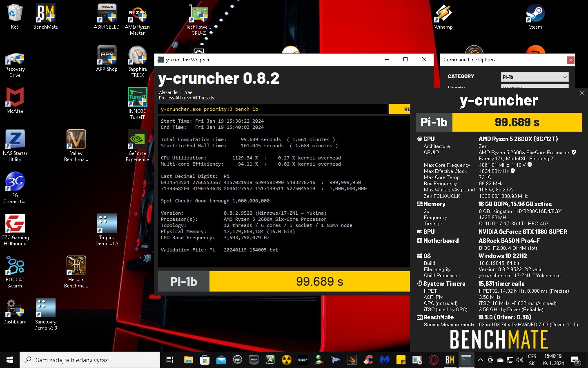Expand the hidden system tray icons

point(481,360)
